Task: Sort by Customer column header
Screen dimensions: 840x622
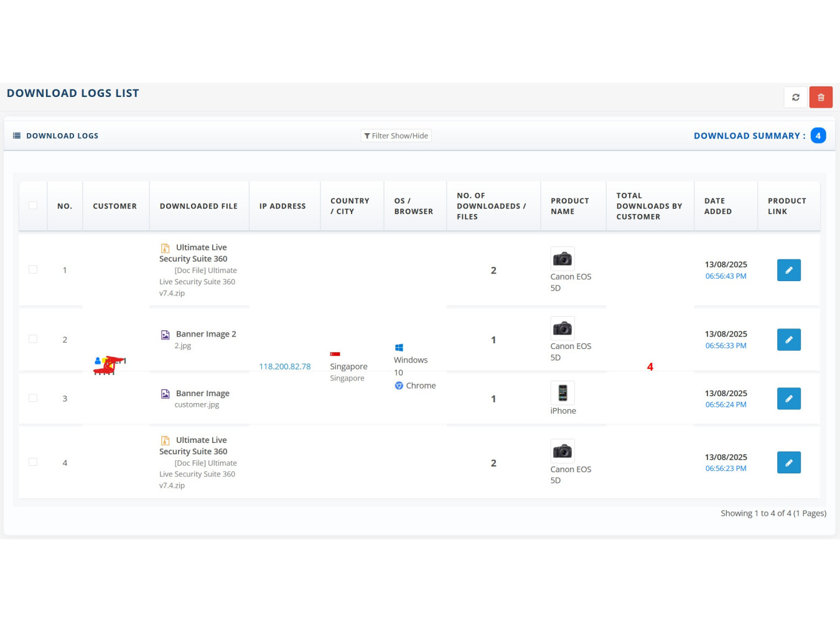Action: pyautogui.click(x=114, y=207)
